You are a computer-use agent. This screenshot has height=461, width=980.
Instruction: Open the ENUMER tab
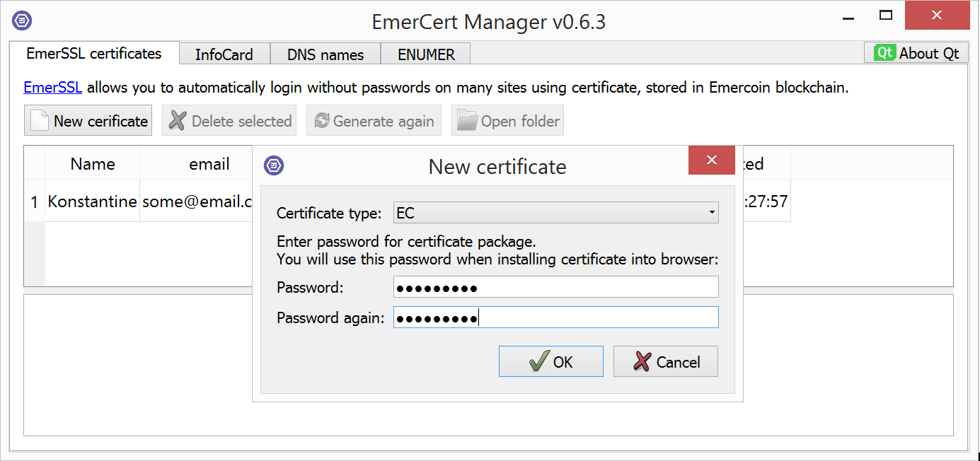point(425,54)
